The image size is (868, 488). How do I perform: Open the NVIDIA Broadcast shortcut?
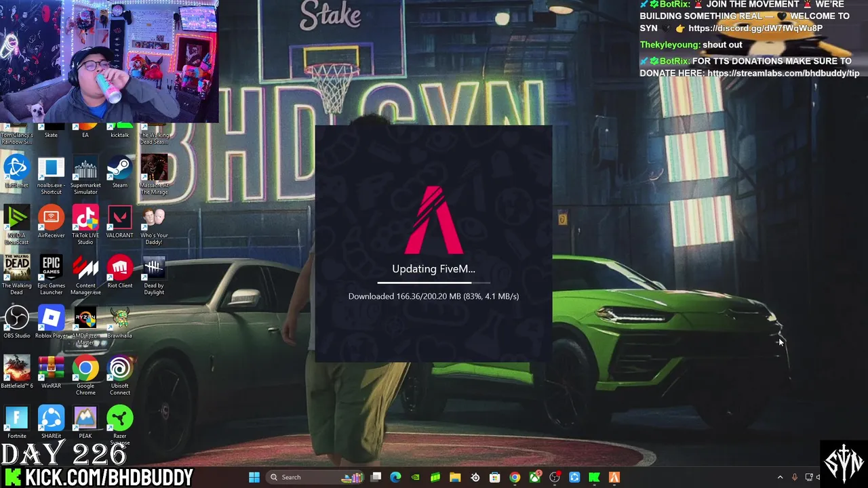click(x=17, y=226)
